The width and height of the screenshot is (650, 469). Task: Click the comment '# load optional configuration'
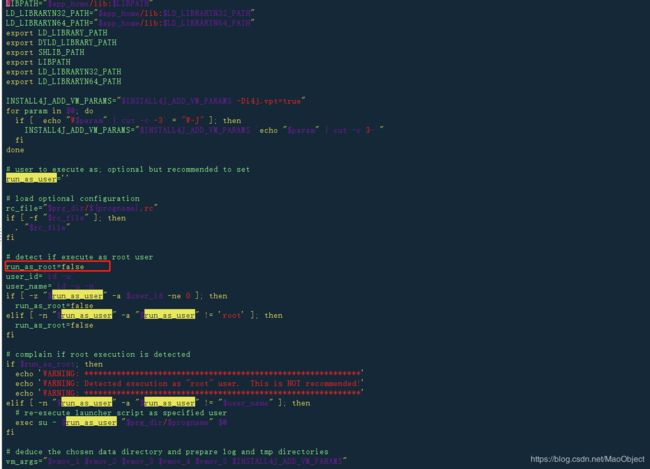(73, 199)
